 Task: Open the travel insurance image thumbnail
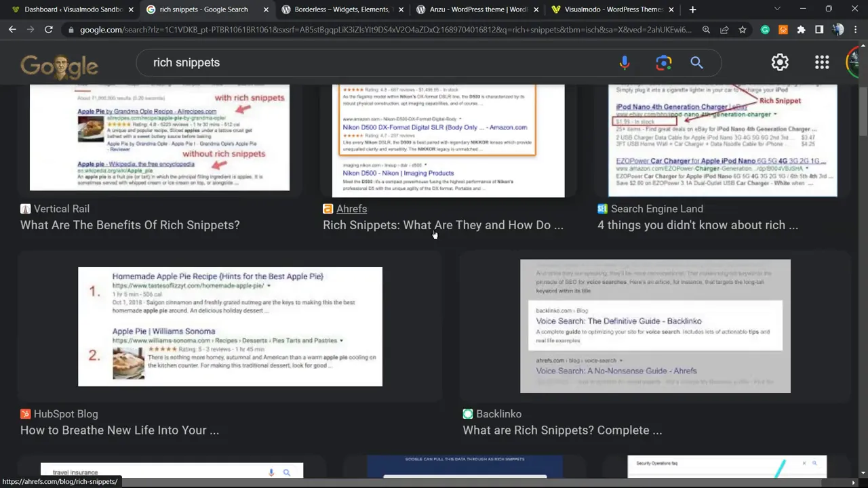[x=172, y=470]
